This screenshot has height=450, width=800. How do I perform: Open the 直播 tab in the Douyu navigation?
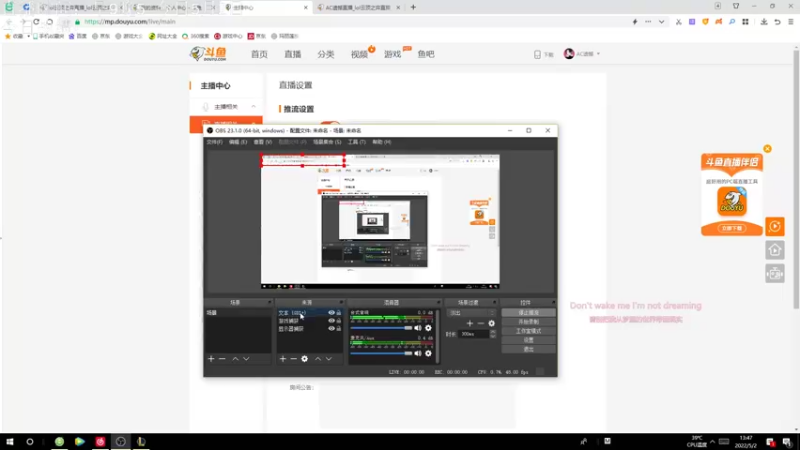click(293, 54)
